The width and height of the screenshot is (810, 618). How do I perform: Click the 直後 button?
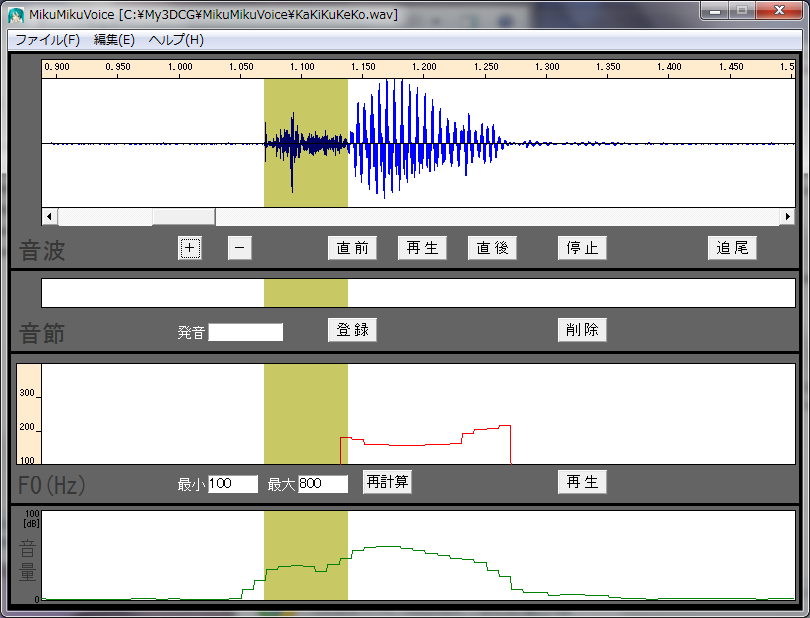point(492,248)
